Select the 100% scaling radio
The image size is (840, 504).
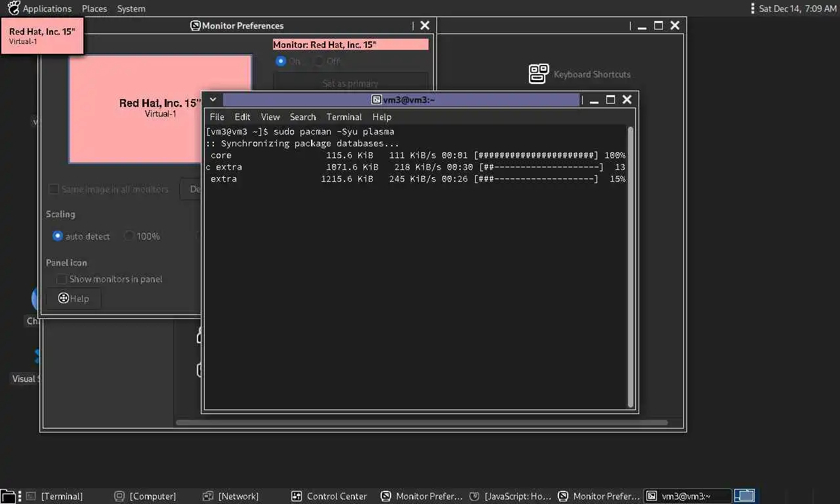[129, 236]
